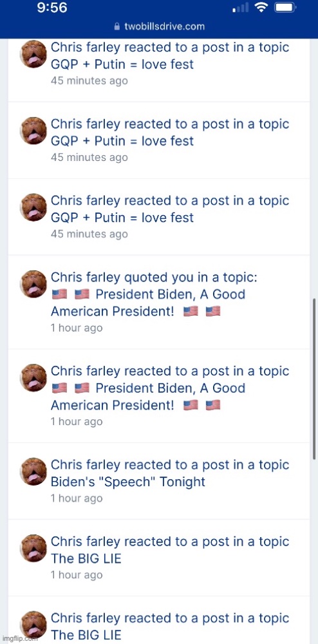Open the last GQP + Putin notification from 45 minutes ago
This screenshot has height=644, width=318.
pos(159,216)
